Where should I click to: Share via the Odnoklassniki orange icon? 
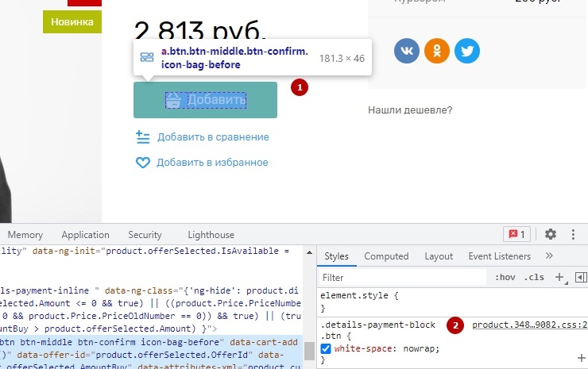pos(437,51)
